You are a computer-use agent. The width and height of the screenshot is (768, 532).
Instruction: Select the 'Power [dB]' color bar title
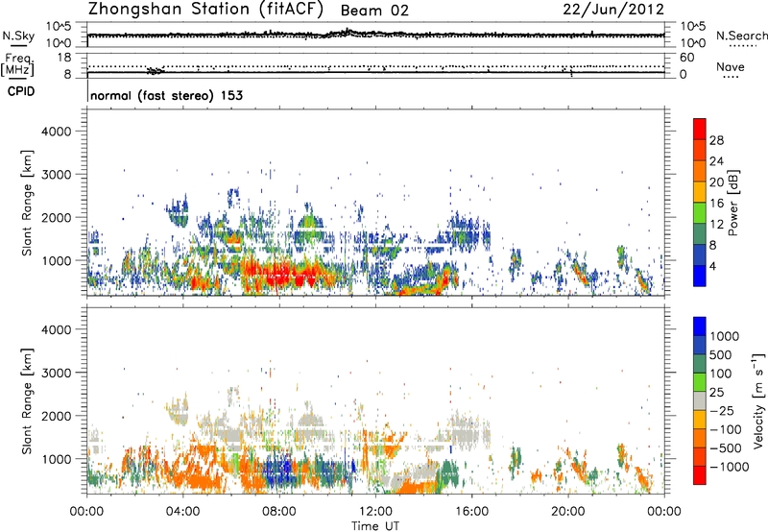tap(732, 203)
